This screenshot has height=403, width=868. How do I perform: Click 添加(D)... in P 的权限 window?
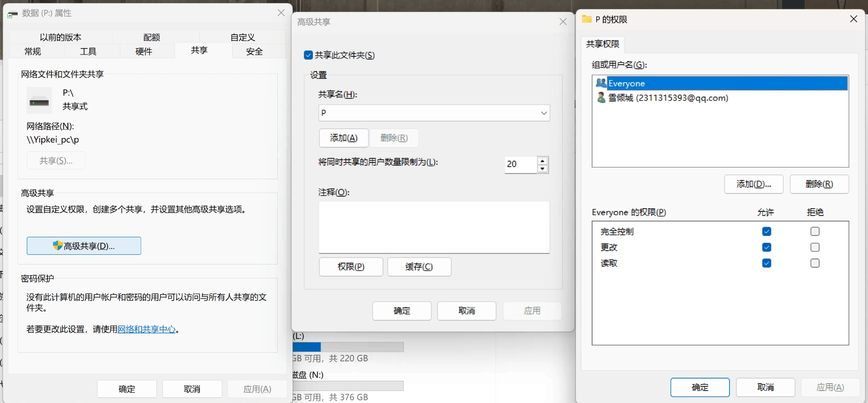pyautogui.click(x=754, y=184)
